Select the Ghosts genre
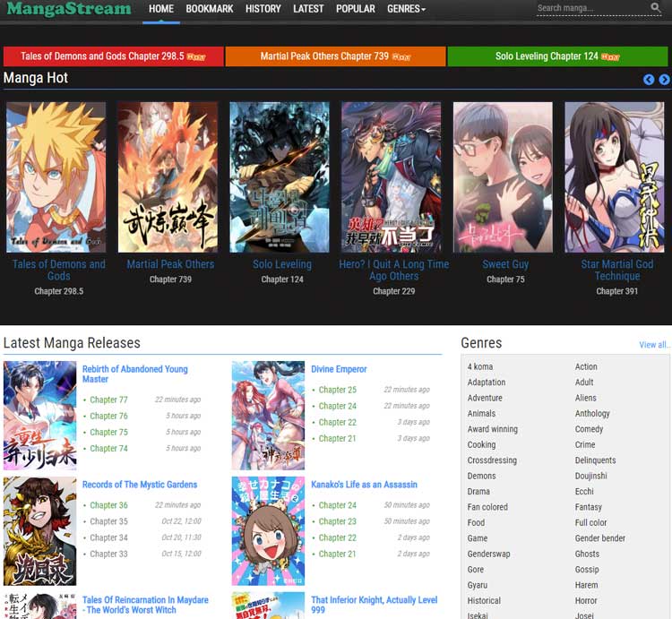 [587, 554]
